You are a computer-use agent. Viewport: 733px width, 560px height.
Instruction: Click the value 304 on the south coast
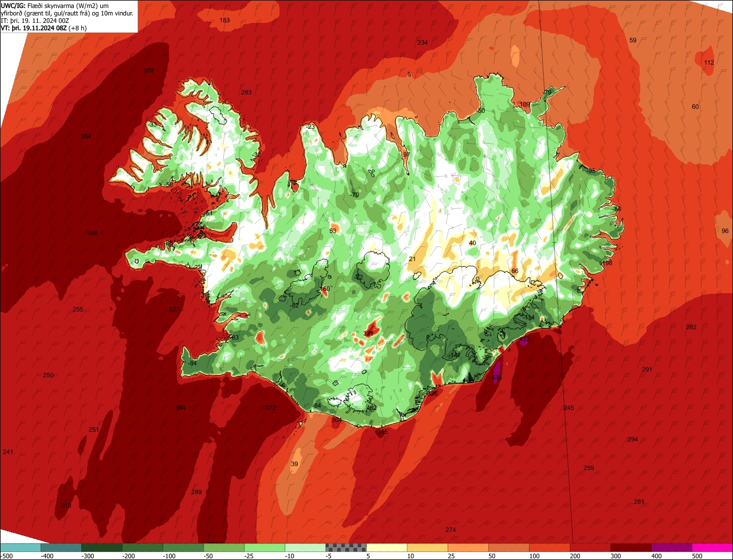point(337,420)
